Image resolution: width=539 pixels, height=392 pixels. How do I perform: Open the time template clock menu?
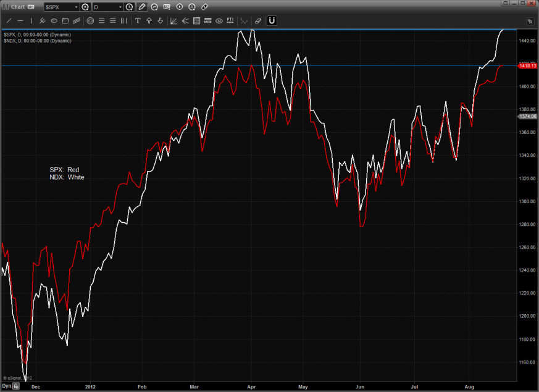pos(129,7)
